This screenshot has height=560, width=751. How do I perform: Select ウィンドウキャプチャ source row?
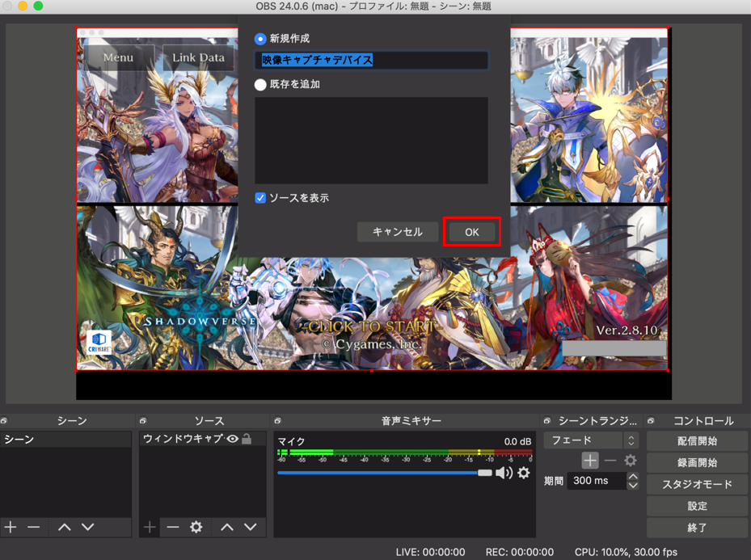click(x=203, y=439)
